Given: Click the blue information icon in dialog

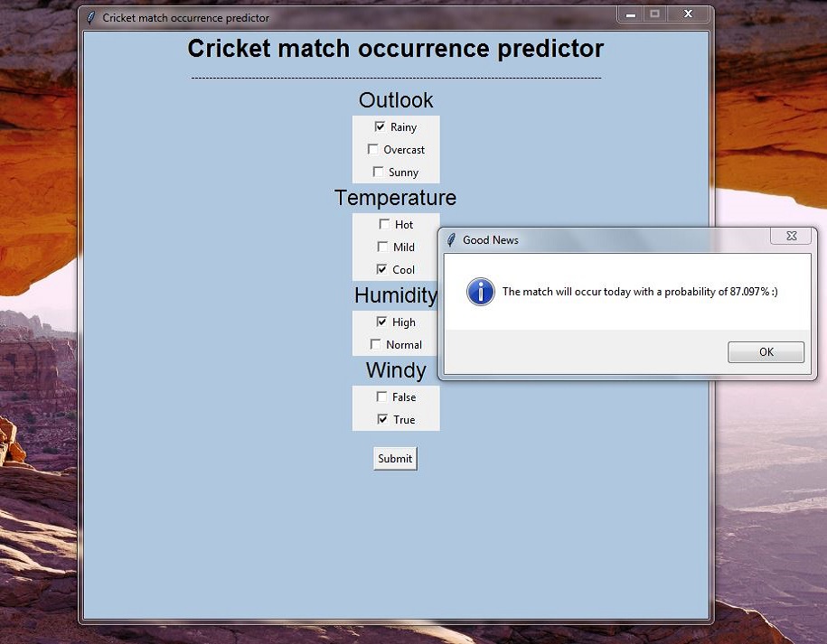Looking at the screenshot, I should tap(481, 292).
